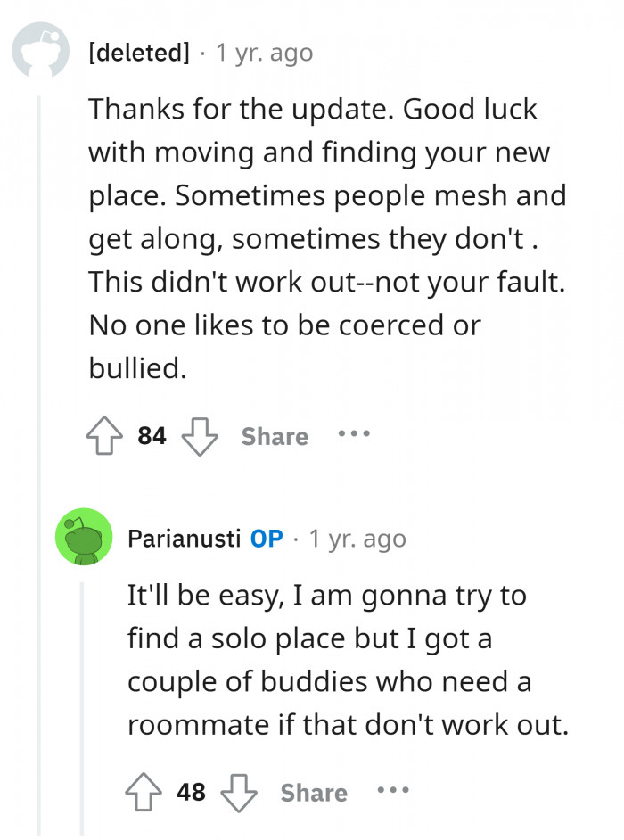Viewport: 624px width, 840px height.
Task: Click the [deleted] username
Action: pyautogui.click(x=139, y=54)
